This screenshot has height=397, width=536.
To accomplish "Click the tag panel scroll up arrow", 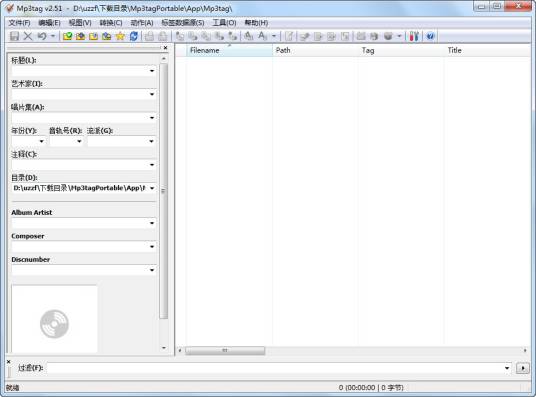I will 164,59.
